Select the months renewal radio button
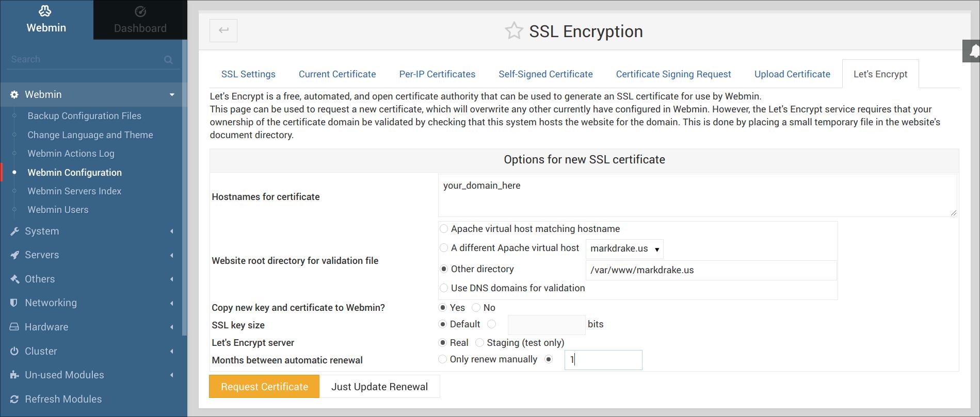The width and height of the screenshot is (980, 417). (549, 359)
